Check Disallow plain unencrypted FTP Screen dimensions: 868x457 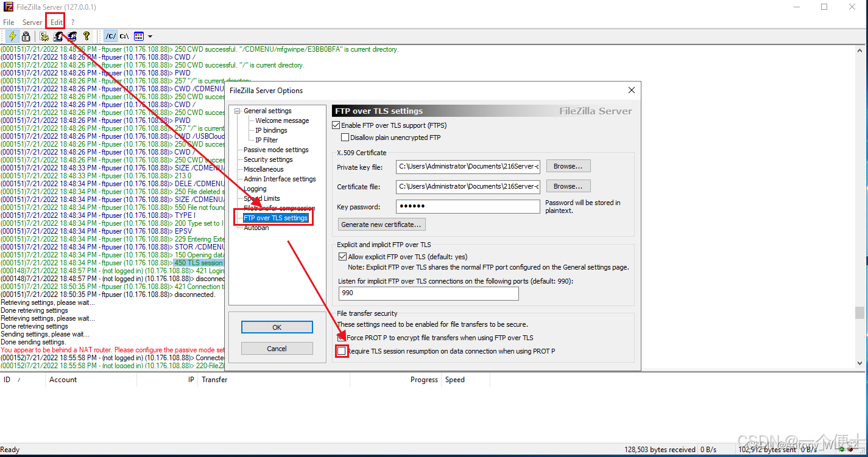345,138
